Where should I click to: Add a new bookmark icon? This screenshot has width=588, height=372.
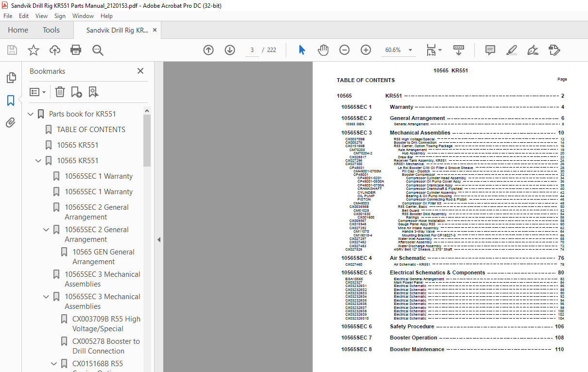pyautogui.click(x=76, y=92)
